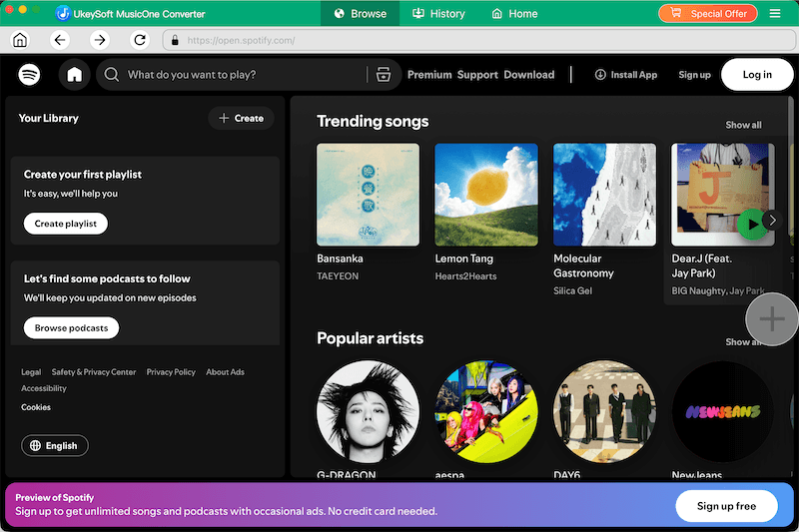Open the About Ads link
Viewport: 799px width, 532px height.
click(226, 372)
